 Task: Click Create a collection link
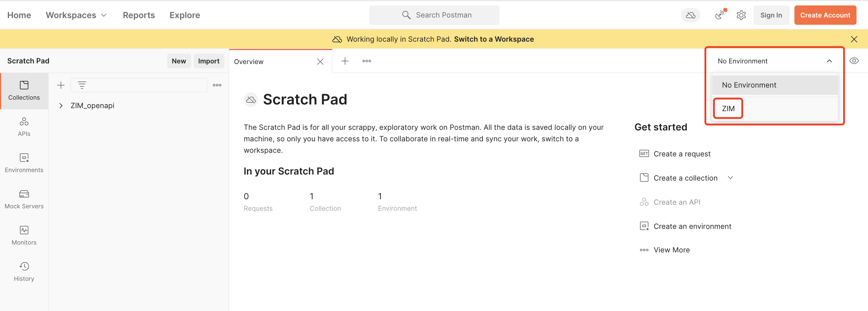685,178
